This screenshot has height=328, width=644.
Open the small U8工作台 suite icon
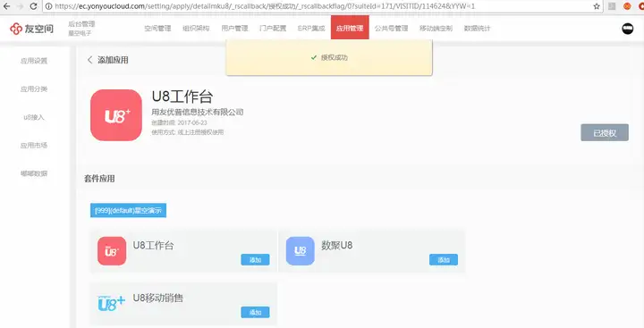point(112,251)
